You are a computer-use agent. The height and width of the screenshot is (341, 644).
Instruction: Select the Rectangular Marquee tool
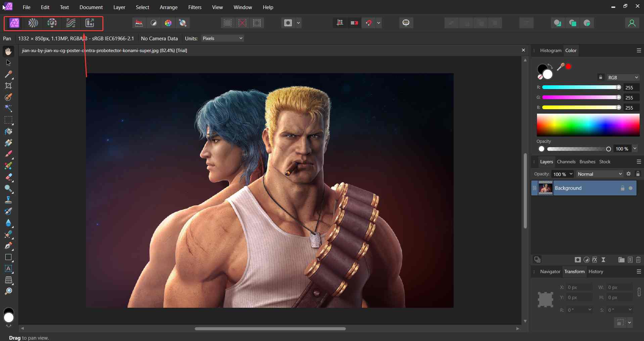8,120
